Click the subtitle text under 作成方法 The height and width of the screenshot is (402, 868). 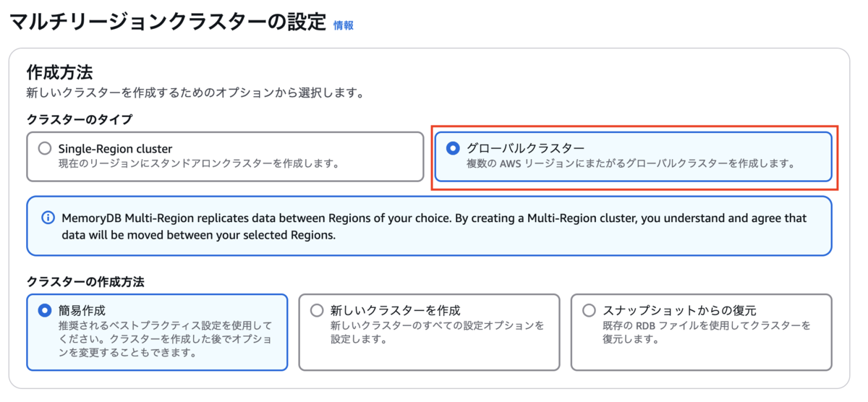[x=195, y=93]
